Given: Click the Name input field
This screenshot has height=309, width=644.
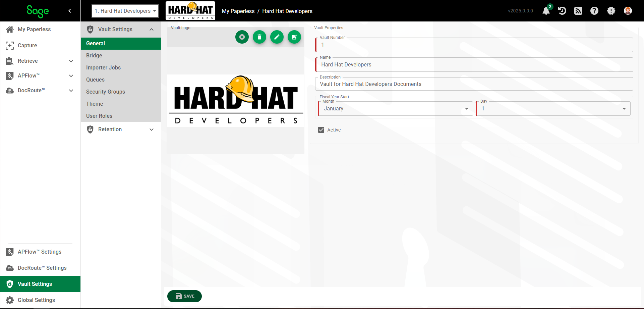Looking at the screenshot, I should pos(474,64).
